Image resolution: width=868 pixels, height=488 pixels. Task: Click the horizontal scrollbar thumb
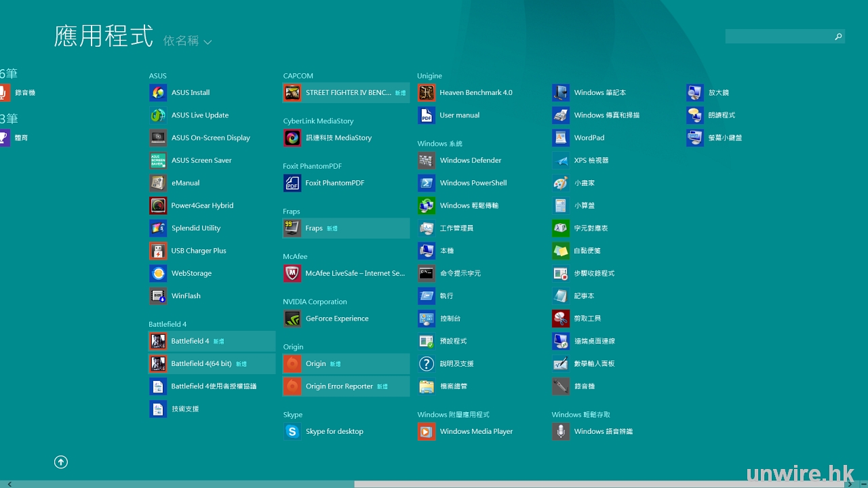coord(599,484)
